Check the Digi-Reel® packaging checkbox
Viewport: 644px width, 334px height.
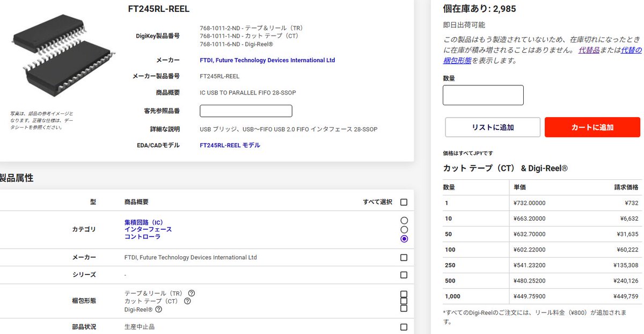pos(404,308)
